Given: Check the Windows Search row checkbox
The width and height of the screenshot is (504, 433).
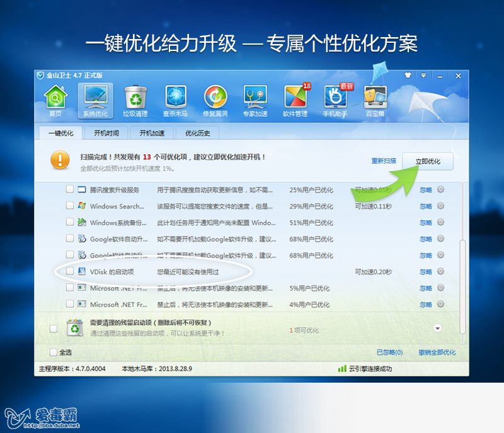Looking at the screenshot, I should [x=70, y=205].
